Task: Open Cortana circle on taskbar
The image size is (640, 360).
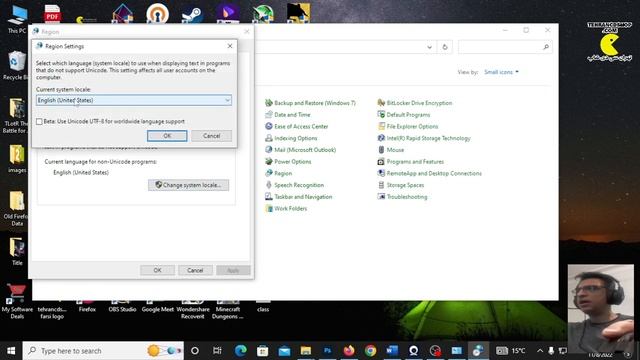Action: coord(195,351)
